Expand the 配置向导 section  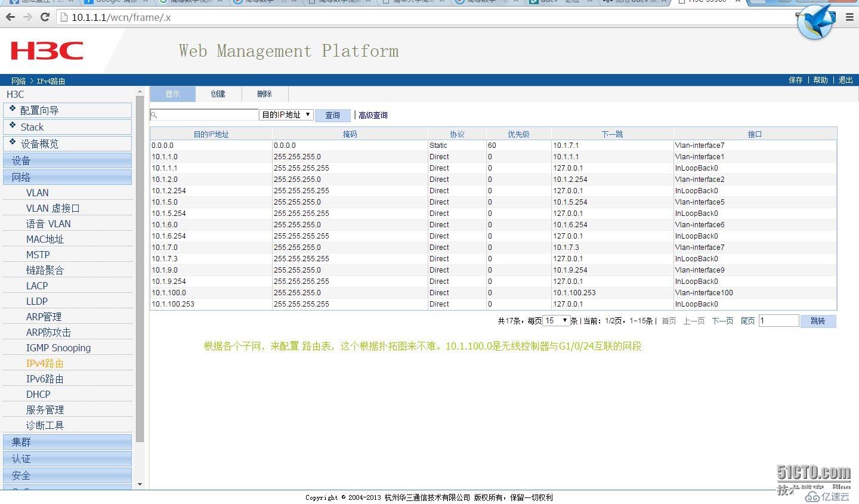pyautogui.click(x=67, y=110)
